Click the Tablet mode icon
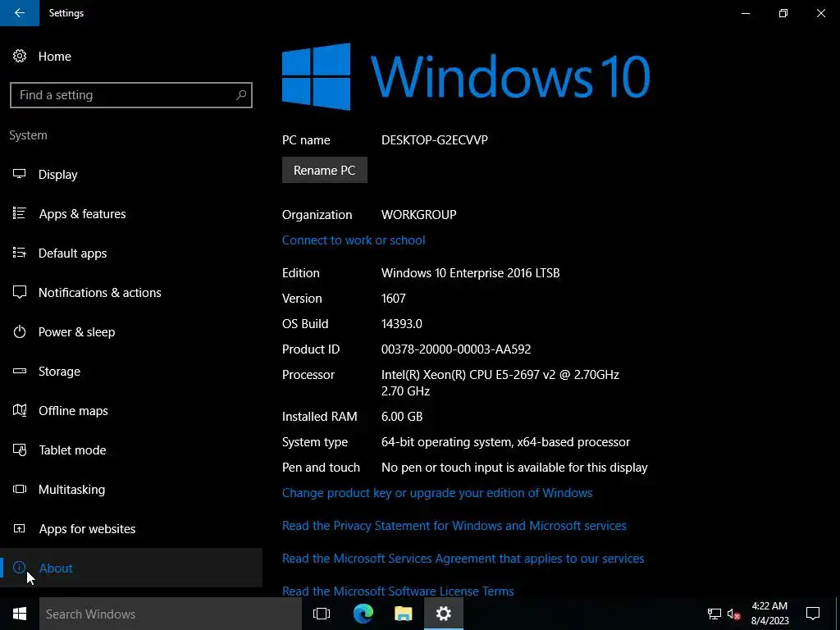Screen dimensions: 840x630 [x=20, y=450]
